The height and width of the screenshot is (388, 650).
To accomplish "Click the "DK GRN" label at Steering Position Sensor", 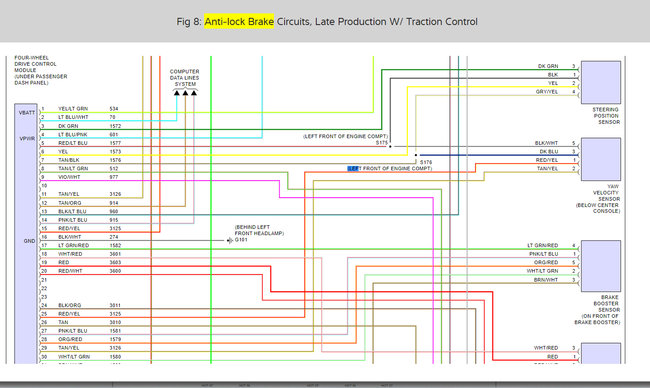I will [x=548, y=66].
